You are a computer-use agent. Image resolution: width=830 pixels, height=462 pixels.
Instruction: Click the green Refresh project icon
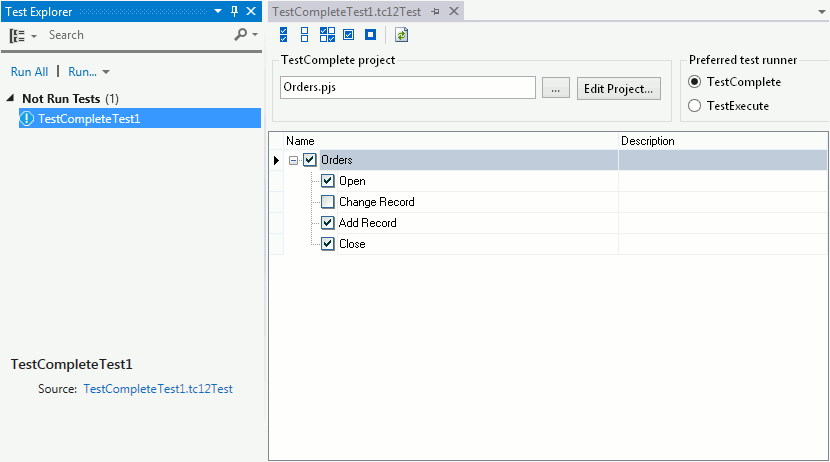[x=401, y=35]
